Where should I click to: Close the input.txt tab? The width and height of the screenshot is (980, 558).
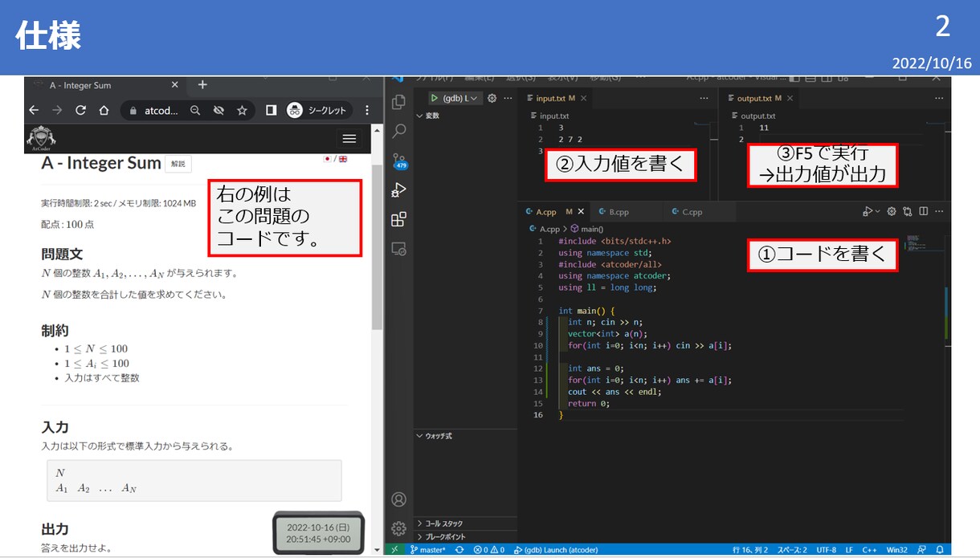point(584,98)
